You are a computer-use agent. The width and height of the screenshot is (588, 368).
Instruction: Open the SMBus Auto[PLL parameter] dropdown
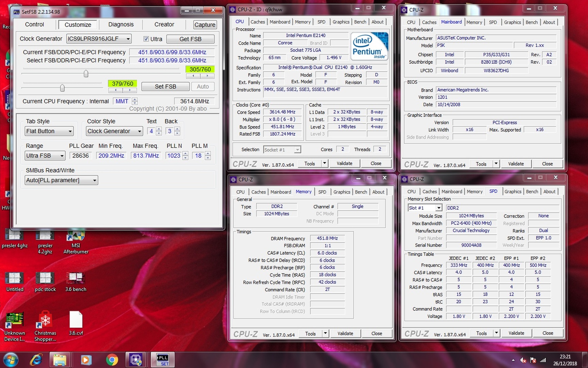click(61, 180)
